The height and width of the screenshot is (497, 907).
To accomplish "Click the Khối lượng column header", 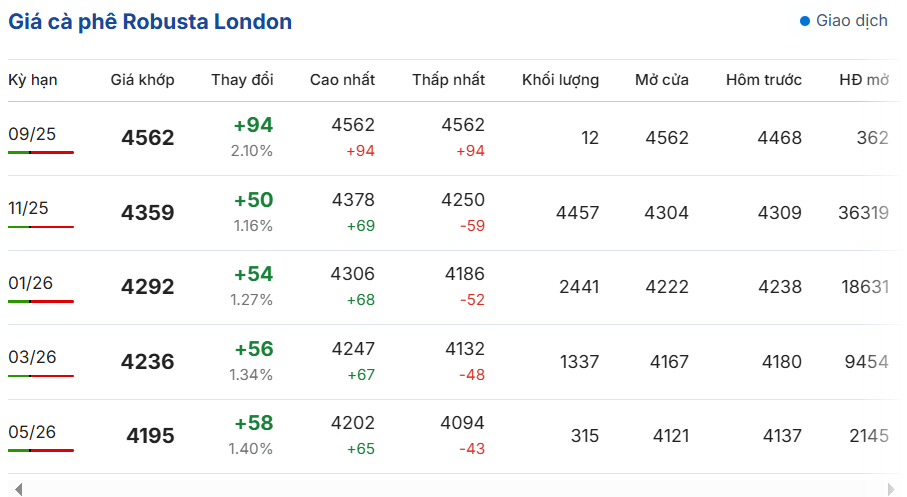I will click(x=561, y=80).
